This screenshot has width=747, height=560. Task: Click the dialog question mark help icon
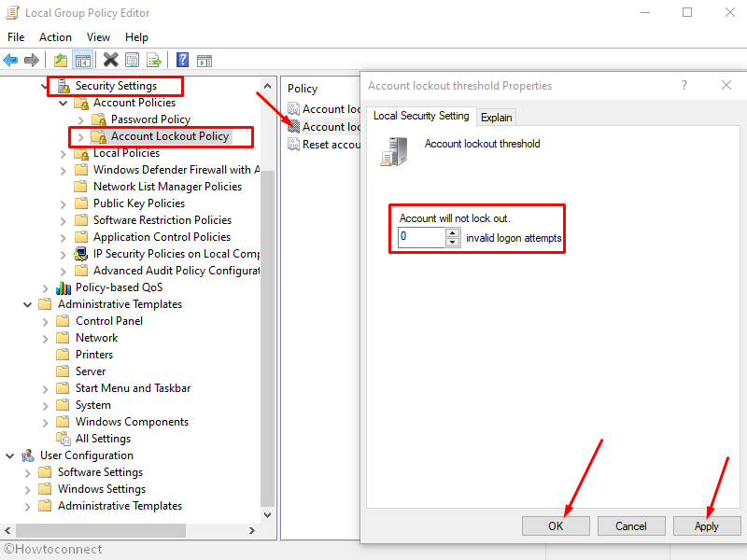pos(684,85)
